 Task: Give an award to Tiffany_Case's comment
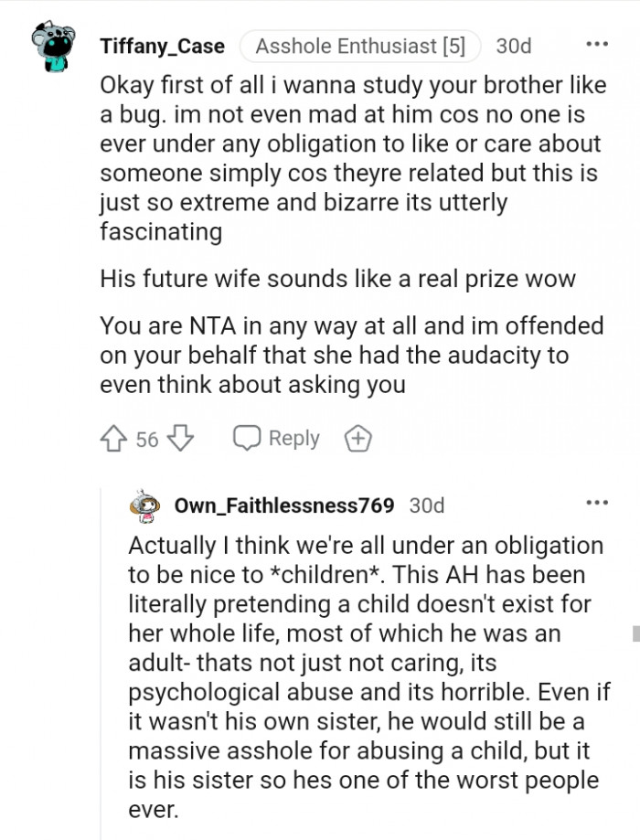click(357, 440)
